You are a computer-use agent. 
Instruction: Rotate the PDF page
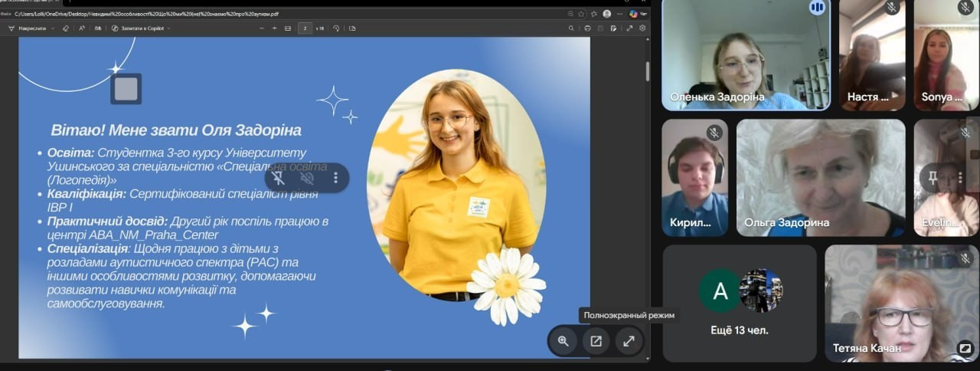coord(336,28)
